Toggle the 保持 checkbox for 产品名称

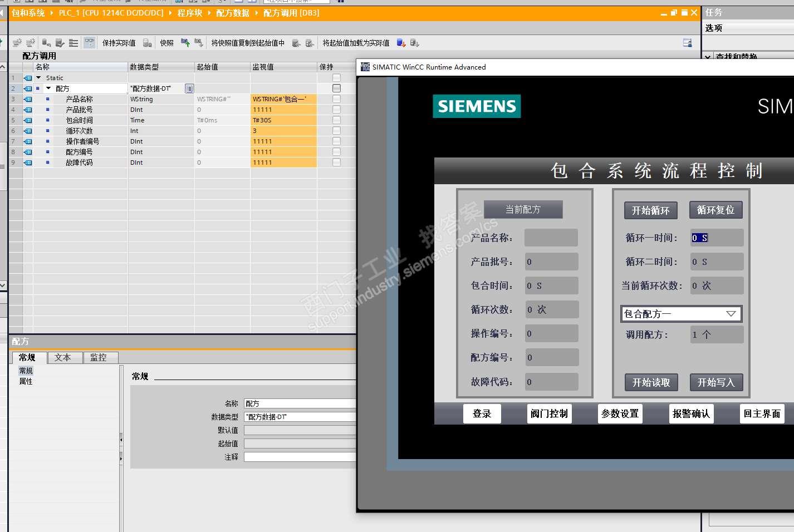(x=336, y=99)
